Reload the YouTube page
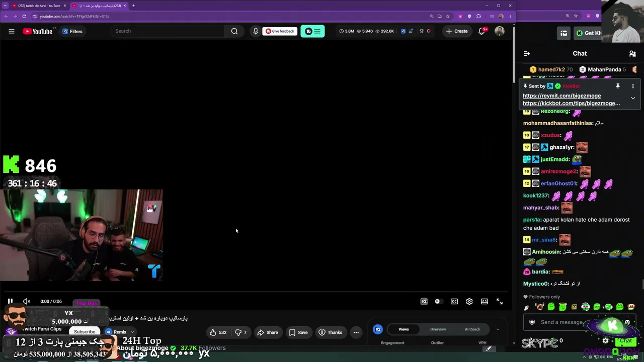Viewport: 644px width, 362px height. [x=24, y=16]
